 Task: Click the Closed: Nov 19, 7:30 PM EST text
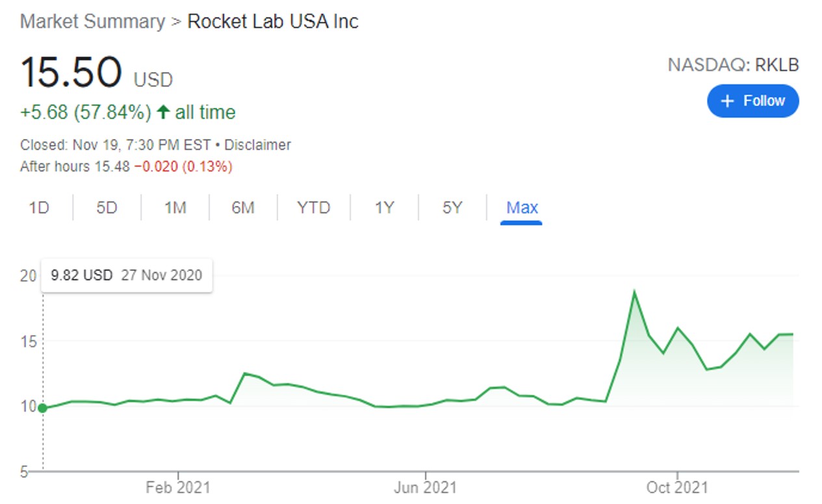116,145
